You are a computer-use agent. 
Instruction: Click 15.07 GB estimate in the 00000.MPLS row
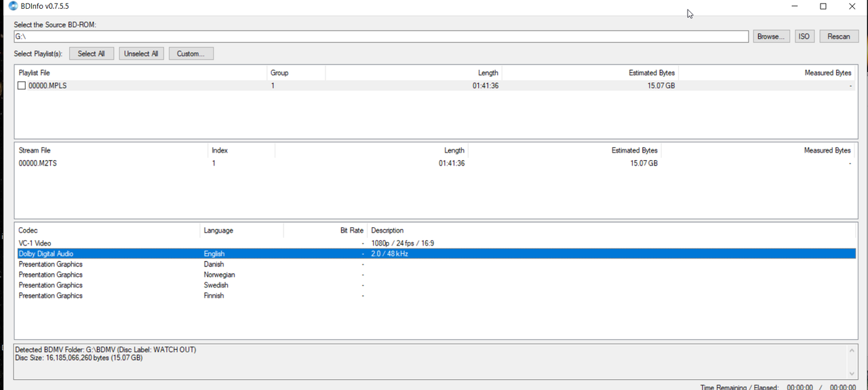coord(661,85)
